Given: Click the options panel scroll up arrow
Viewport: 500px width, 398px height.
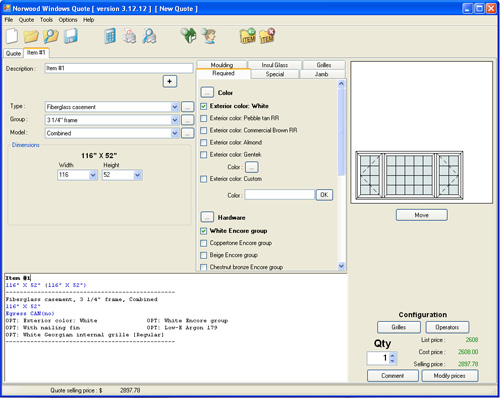Looking at the screenshot, I should click(341, 84).
